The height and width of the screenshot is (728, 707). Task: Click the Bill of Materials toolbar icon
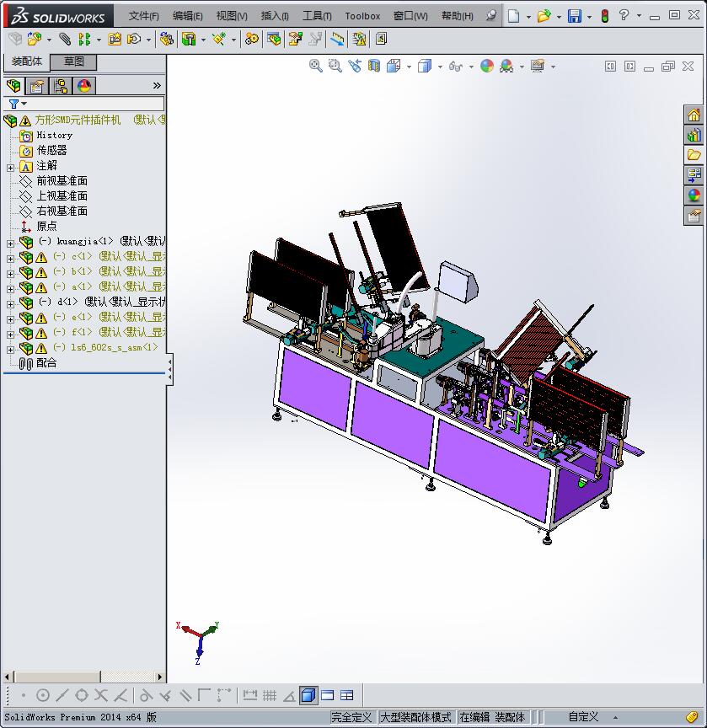[274, 39]
